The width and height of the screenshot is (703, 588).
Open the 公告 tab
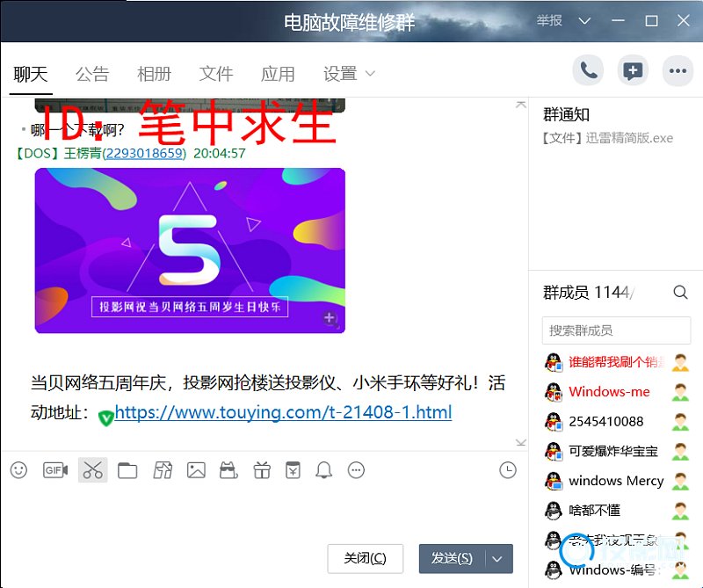92,74
